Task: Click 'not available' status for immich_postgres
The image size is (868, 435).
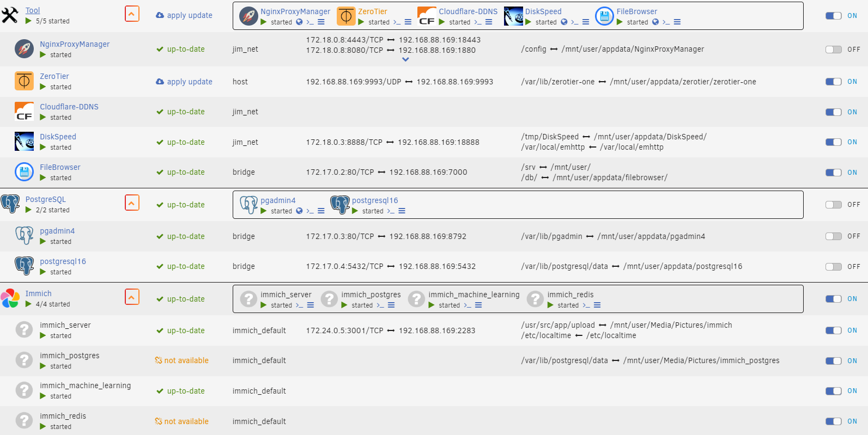Action: click(x=182, y=360)
